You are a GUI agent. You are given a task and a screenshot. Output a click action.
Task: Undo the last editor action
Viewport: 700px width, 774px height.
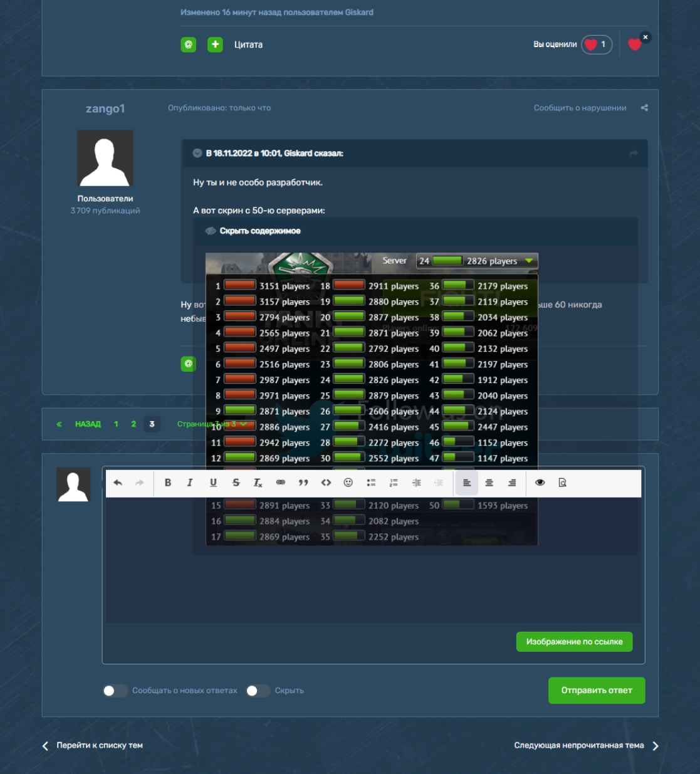click(118, 483)
